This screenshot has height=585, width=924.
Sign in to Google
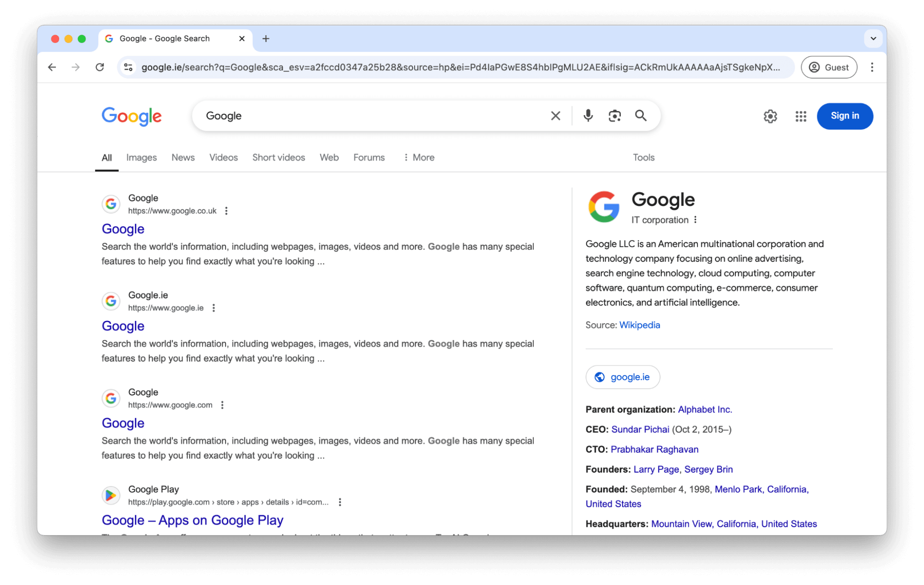pos(844,116)
